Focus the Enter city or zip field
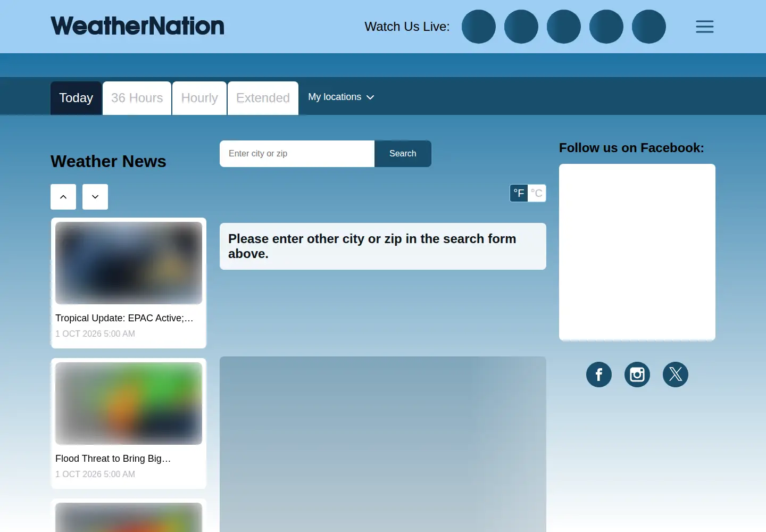Viewport: 766px width, 532px height. (x=297, y=154)
